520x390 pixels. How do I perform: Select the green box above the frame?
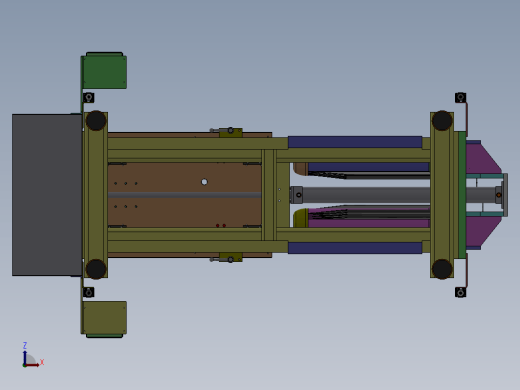(x=105, y=71)
